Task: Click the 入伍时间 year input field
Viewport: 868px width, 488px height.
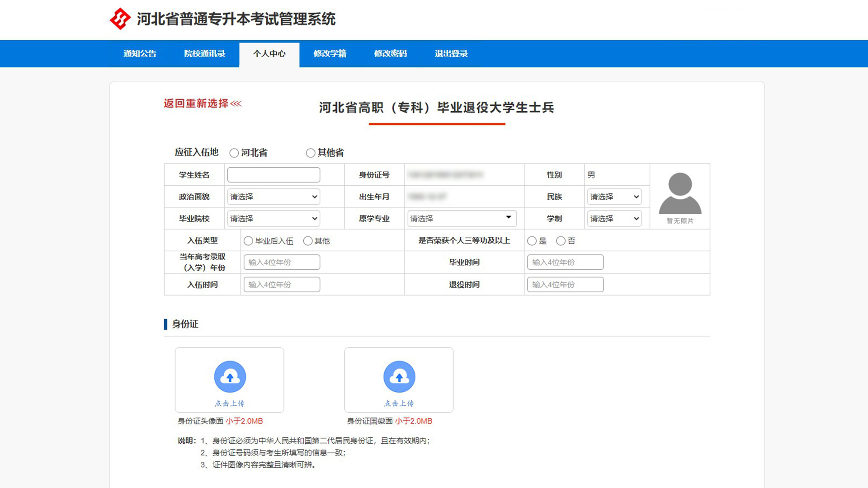Action: coord(282,285)
